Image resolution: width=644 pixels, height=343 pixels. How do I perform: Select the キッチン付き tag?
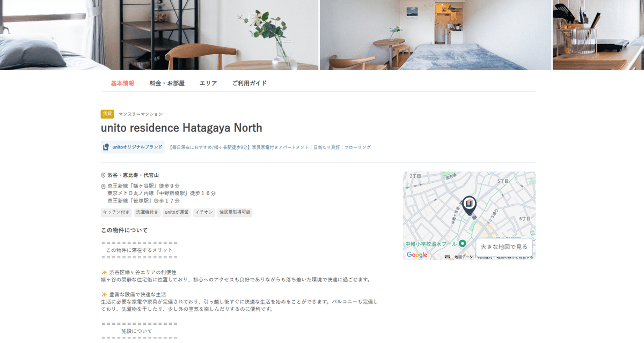[116, 212]
